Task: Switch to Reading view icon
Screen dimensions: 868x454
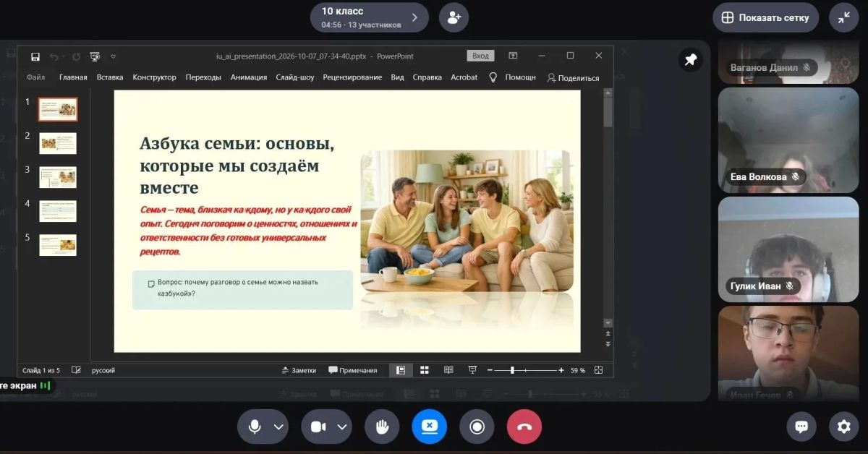Action: (x=448, y=370)
